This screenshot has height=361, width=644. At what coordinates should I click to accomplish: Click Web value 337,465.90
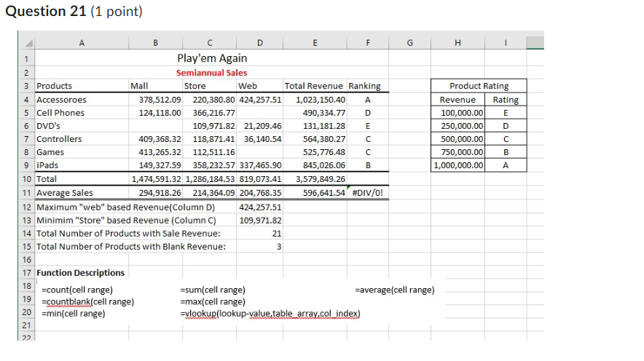tap(260, 165)
